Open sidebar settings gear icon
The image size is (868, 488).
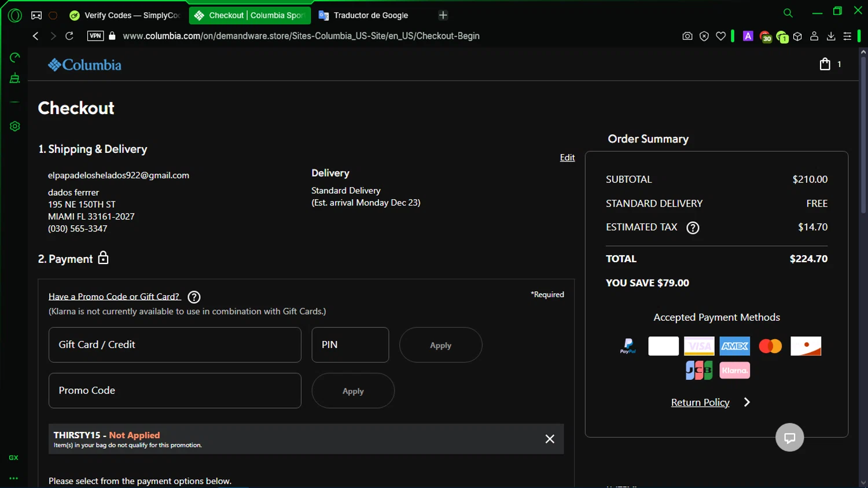(15, 126)
